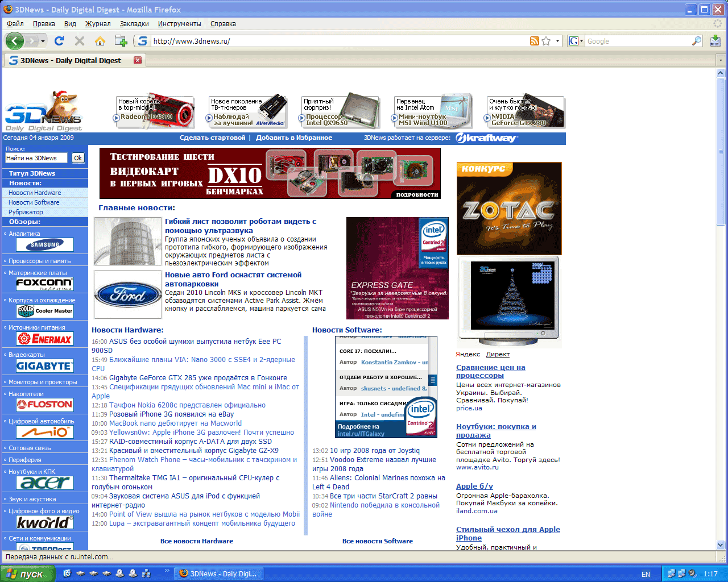This screenshot has width=728, height=582.
Task: Click the Gigabyte logo
Action: tap(45, 366)
